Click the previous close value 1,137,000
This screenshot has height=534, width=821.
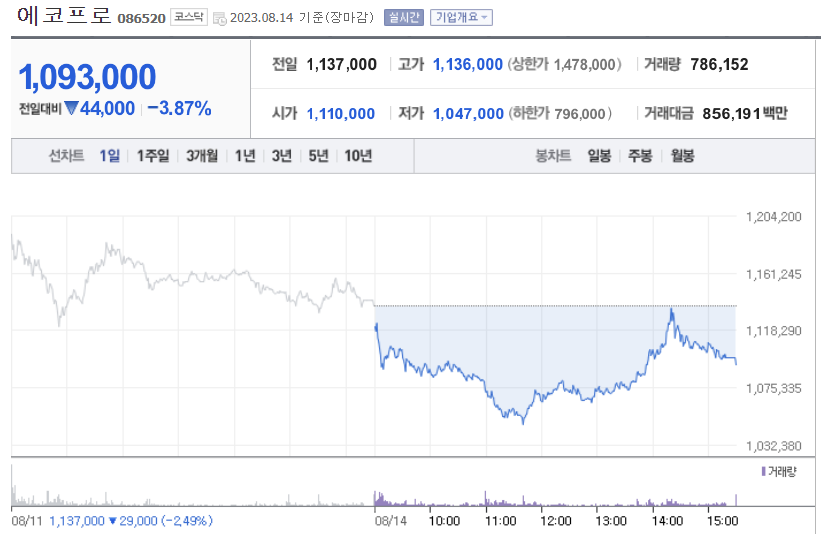pyautogui.click(x=341, y=64)
